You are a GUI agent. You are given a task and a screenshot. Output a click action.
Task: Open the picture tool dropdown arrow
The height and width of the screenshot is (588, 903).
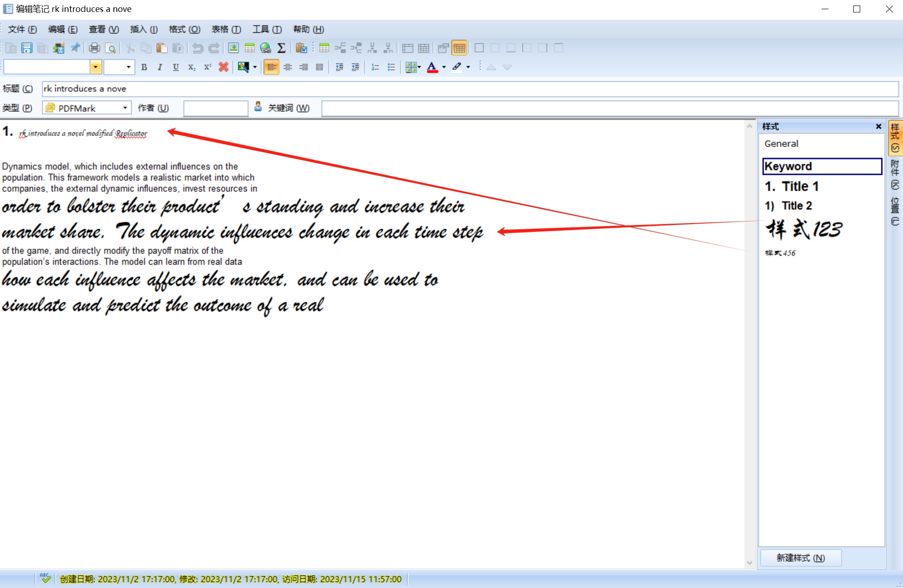point(255,67)
